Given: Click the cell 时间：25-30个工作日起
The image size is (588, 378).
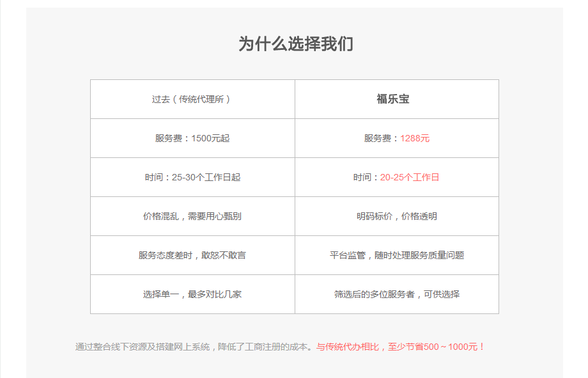Looking at the screenshot, I should coord(192,177).
